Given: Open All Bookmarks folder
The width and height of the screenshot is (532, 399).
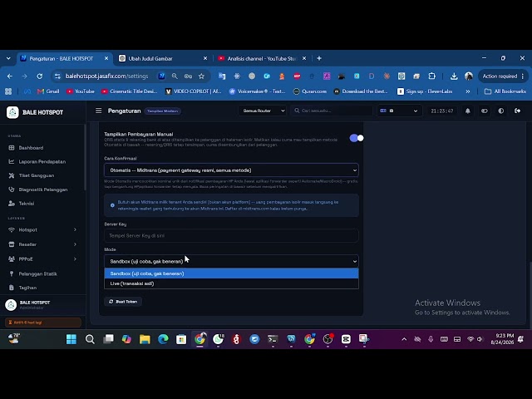Looking at the screenshot, I should pos(505,91).
